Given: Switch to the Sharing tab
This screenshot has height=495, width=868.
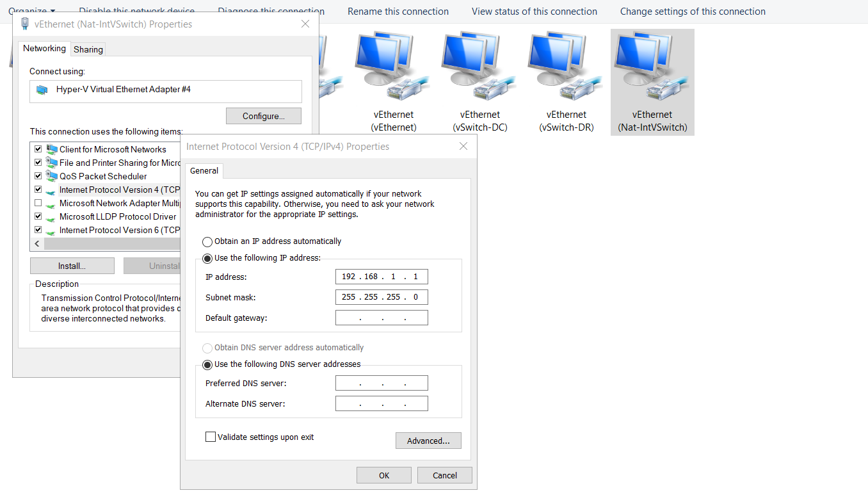Looking at the screenshot, I should [88, 49].
